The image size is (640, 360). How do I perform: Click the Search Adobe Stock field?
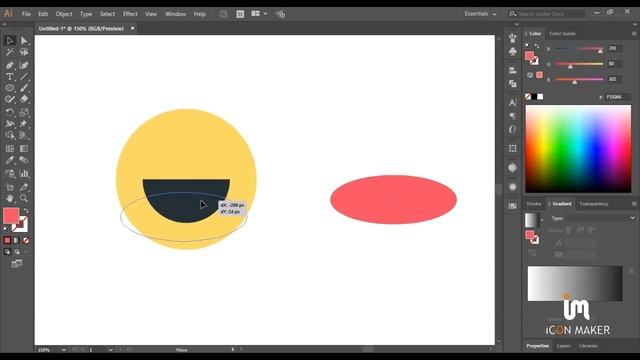tap(547, 14)
